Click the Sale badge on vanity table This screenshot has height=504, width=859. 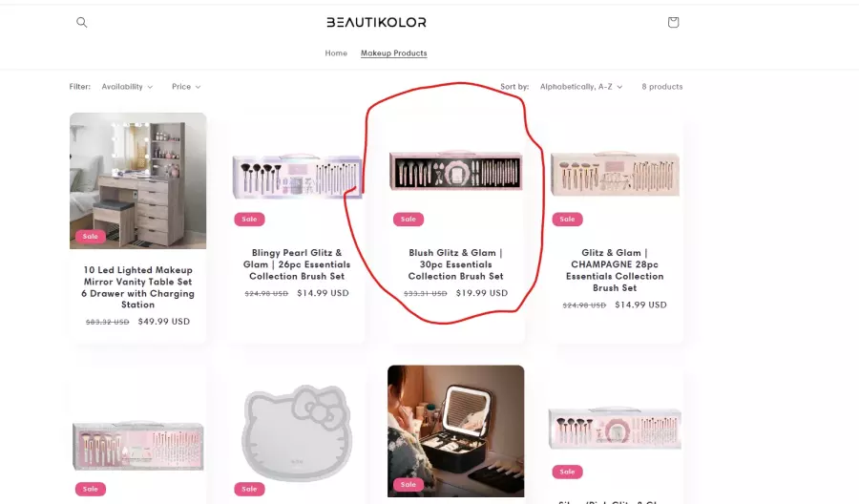[x=91, y=237]
